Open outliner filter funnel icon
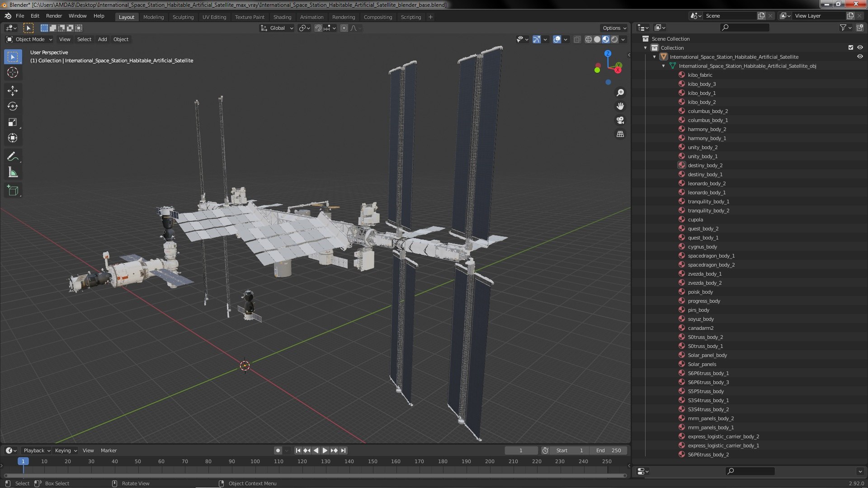 pos(843,28)
